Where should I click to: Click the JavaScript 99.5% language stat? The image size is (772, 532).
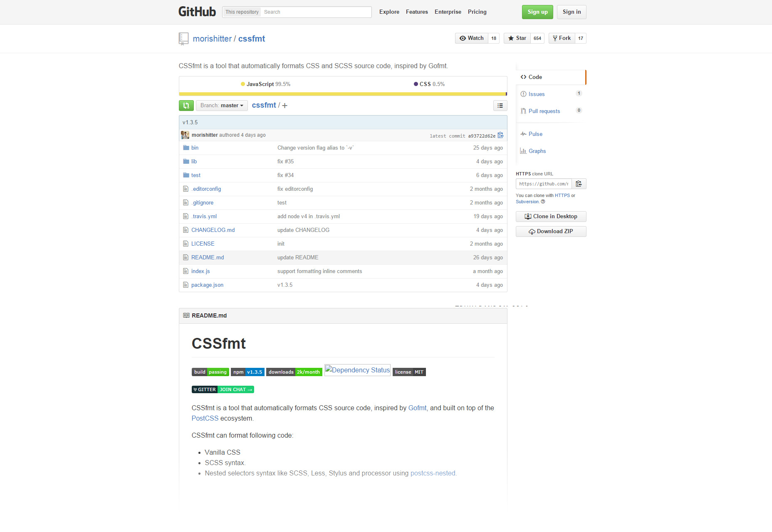(265, 84)
